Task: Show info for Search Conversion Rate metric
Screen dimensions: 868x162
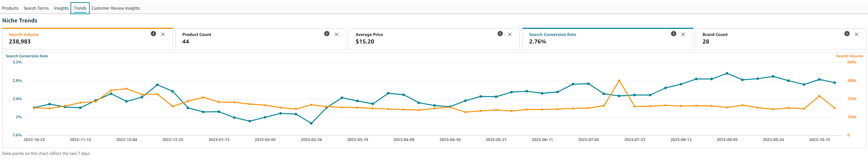Action: [x=673, y=34]
